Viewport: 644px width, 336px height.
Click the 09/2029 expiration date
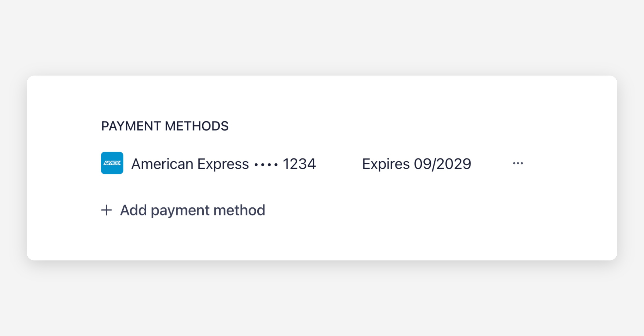click(x=442, y=164)
